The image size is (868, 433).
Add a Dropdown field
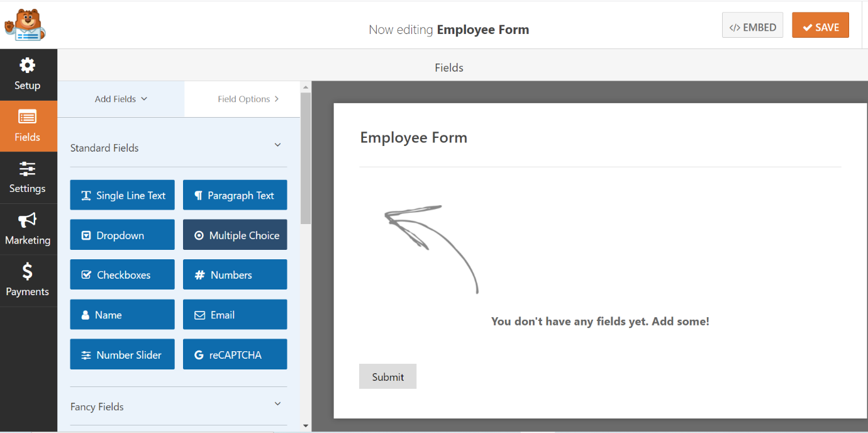122,235
